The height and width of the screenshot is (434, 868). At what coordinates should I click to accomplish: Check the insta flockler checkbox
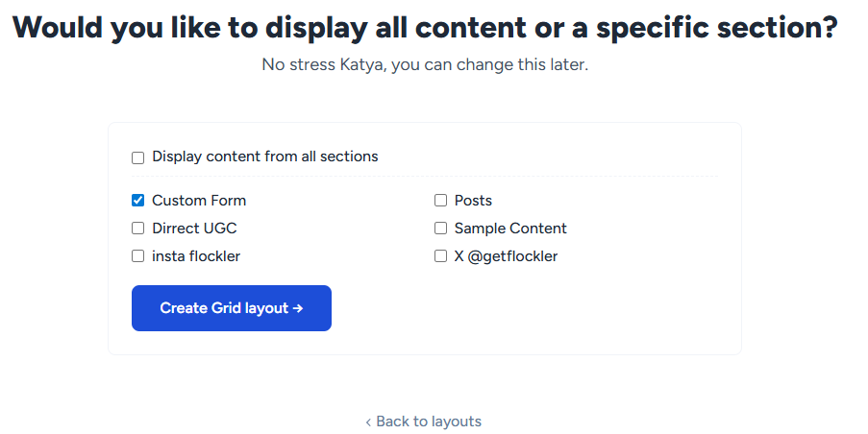pos(137,256)
